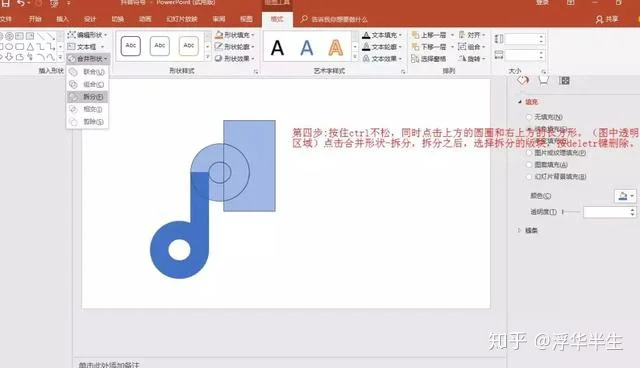Click 上移一层 (Bring Forward) button
This screenshot has width=640, height=368.
429,35
